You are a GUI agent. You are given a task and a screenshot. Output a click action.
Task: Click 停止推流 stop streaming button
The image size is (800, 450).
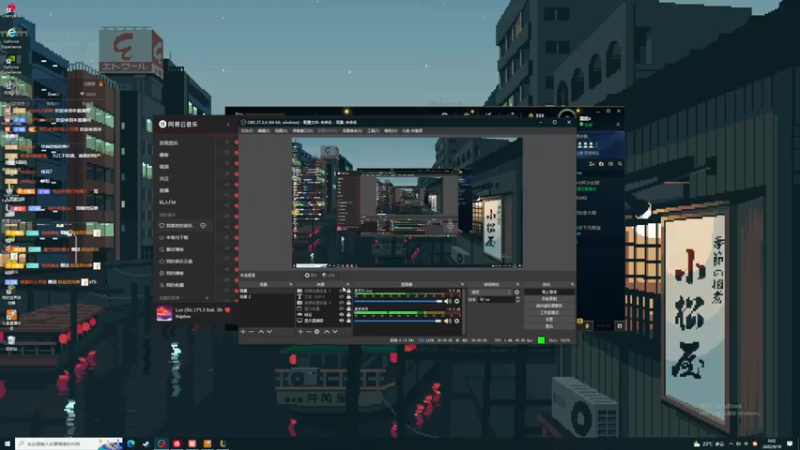click(549, 292)
